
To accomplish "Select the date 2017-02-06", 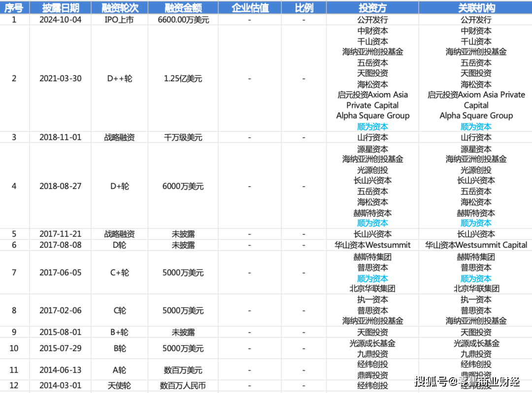I will point(61,311).
